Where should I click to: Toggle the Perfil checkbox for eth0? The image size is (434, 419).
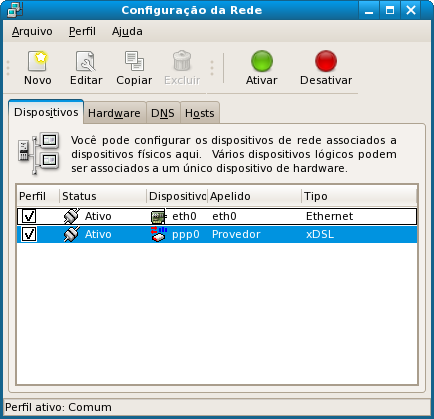tap(29, 216)
